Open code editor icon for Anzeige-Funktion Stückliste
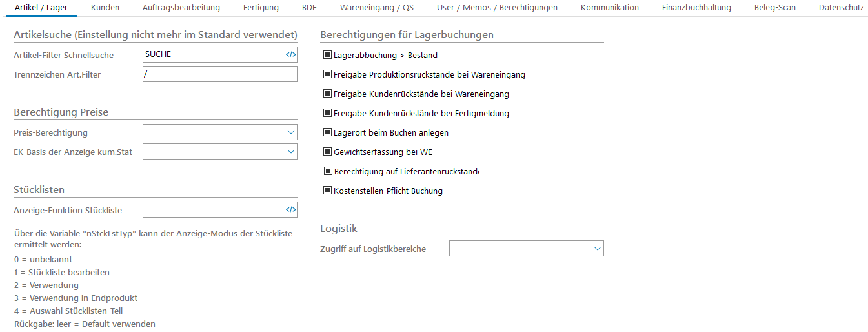This screenshot has width=868, height=332. [290, 210]
